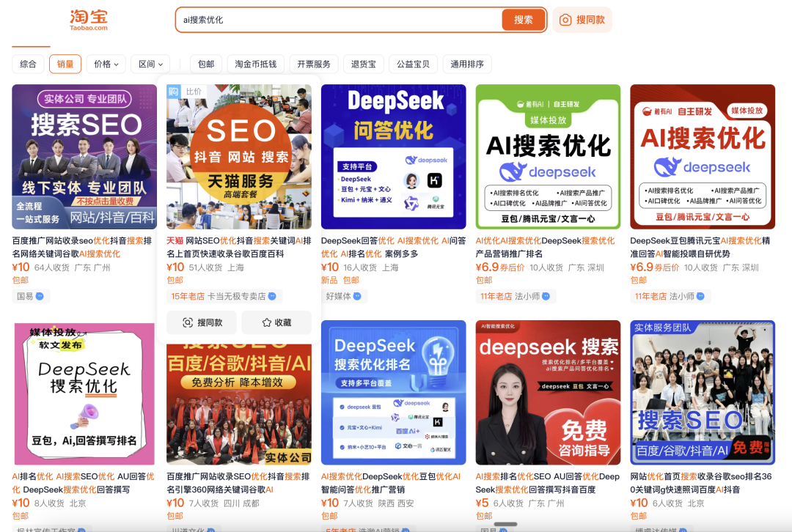Select the 销量 sort tab
Viewport: 792px width, 532px height.
coord(65,64)
